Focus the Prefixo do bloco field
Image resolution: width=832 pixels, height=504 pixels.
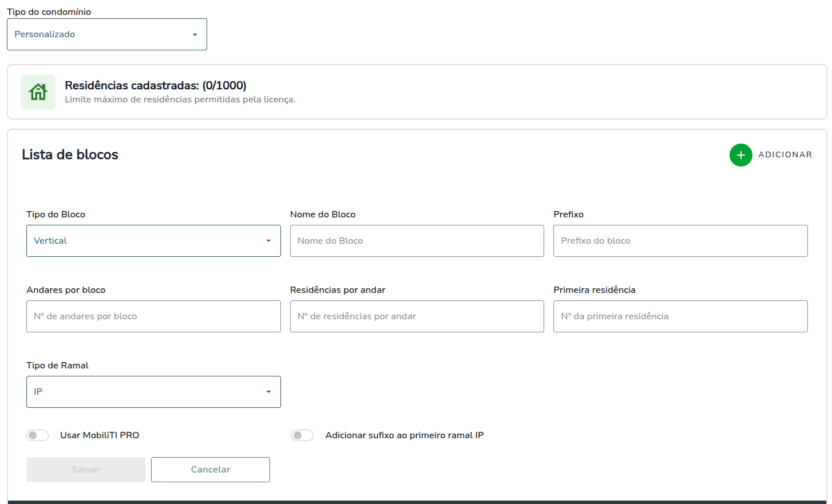pyautogui.click(x=680, y=241)
